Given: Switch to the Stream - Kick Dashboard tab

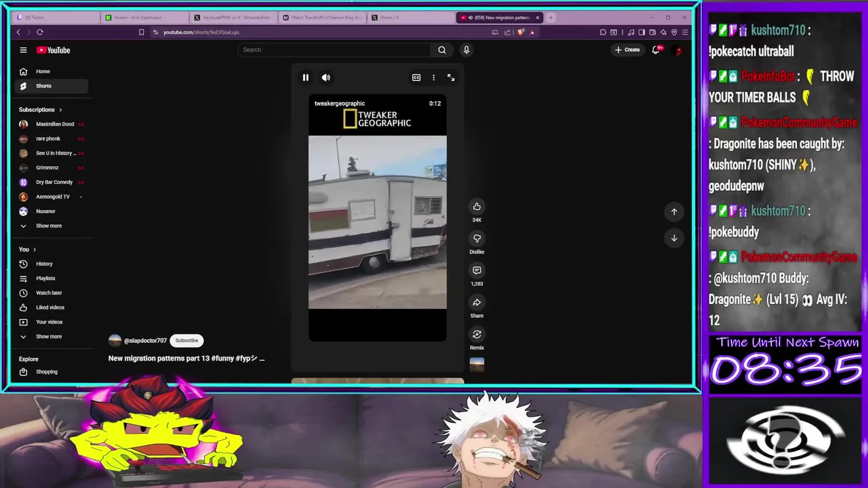Looking at the screenshot, I should point(144,17).
